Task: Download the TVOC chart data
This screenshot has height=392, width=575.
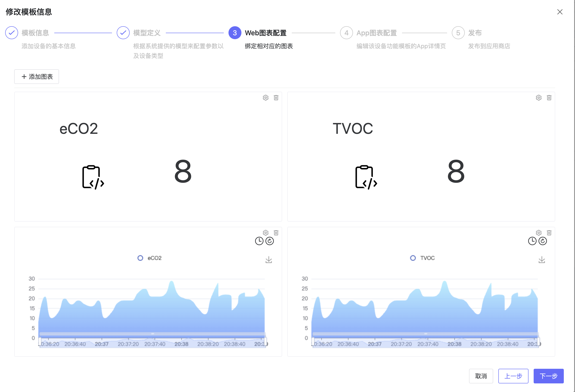Action: [542, 260]
